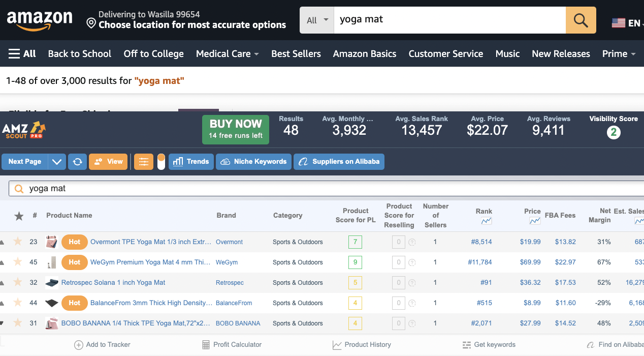Open Retrospec Solana 1 inch Yoga Mat link

[x=113, y=283]
